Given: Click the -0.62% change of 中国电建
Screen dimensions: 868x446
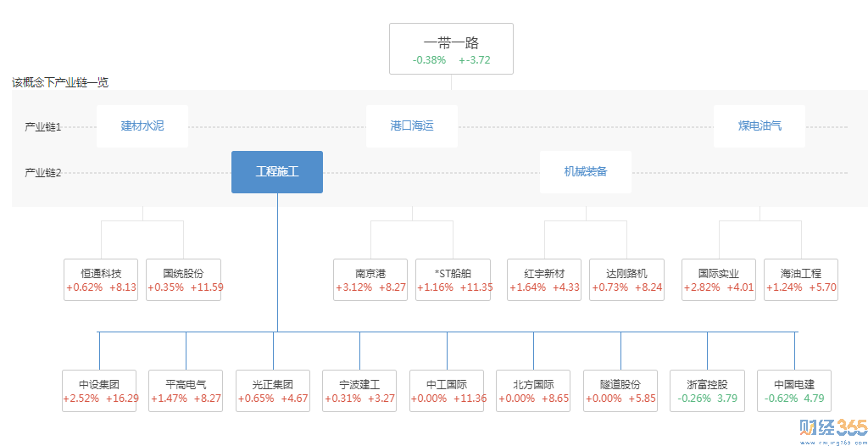Looking at the screenshot, I should pos(781,399).
